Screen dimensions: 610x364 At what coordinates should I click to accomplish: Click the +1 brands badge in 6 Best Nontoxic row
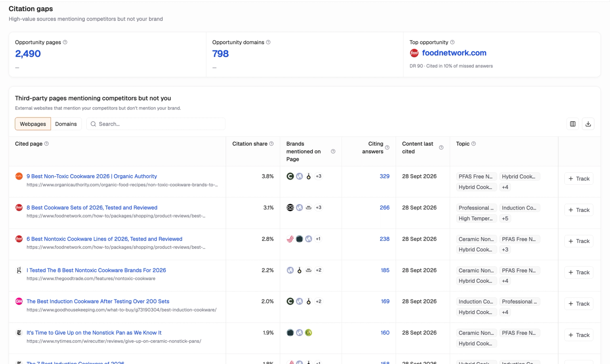pos(318,239)
